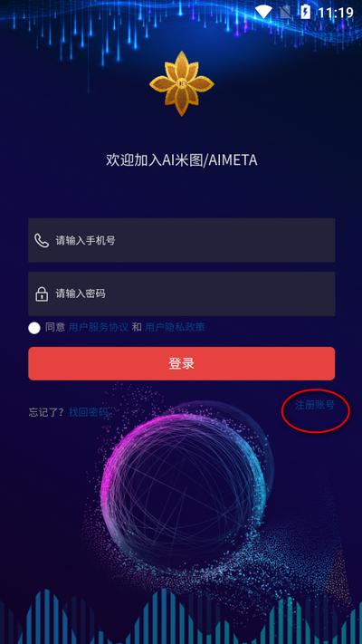Tap the cellular signal icon in status bar
This screenshot has height=644, width=362.
[x=285, y=12]
